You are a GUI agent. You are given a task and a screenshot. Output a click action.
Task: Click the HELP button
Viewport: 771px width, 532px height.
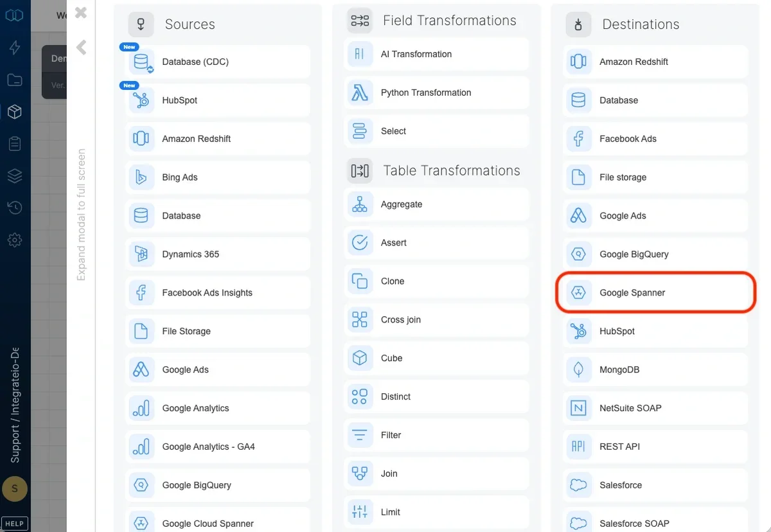(15, 524)
